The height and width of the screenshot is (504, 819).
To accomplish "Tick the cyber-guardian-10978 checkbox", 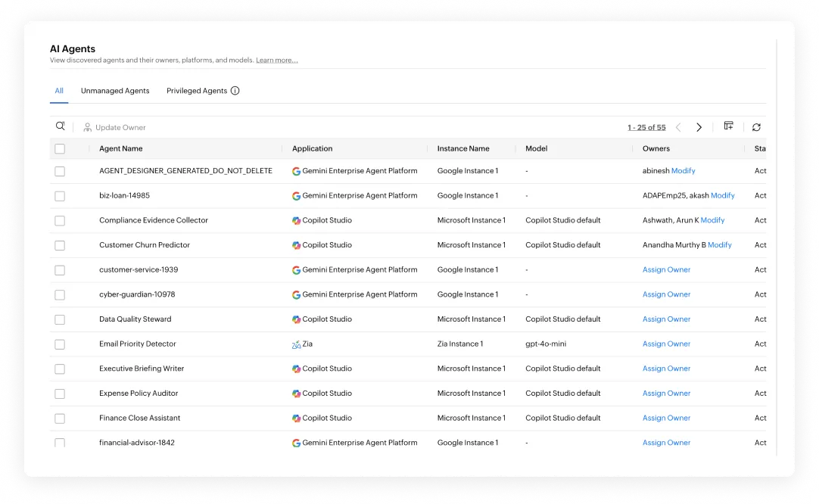I will [x=60, y=294].
